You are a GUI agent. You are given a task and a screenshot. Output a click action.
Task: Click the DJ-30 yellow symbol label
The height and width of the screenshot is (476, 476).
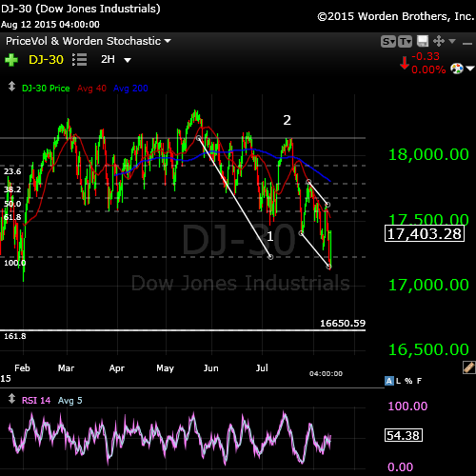46,60
